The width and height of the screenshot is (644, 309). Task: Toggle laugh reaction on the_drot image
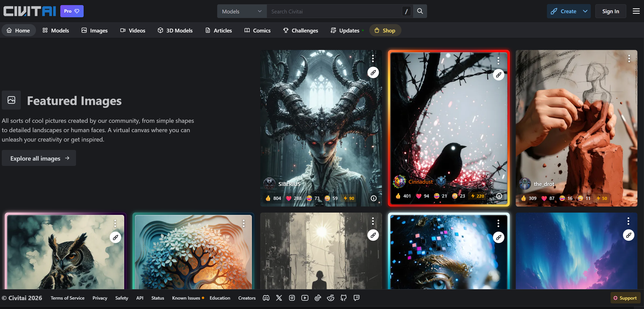[566, 198]
